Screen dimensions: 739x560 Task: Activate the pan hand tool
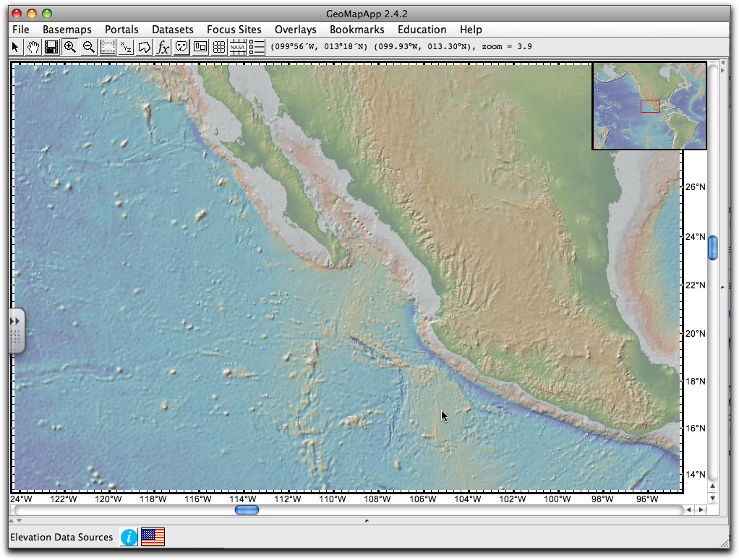[x=33, y=47]
